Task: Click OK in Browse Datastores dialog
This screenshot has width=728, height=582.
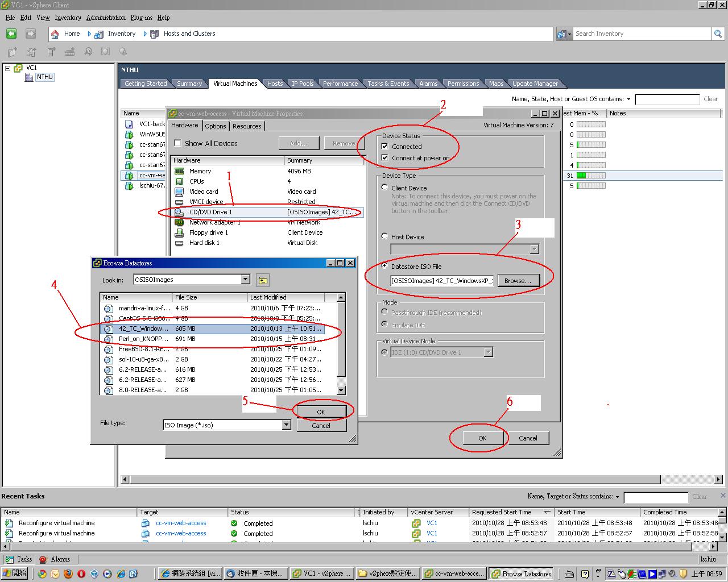Action: coord(321,412)
